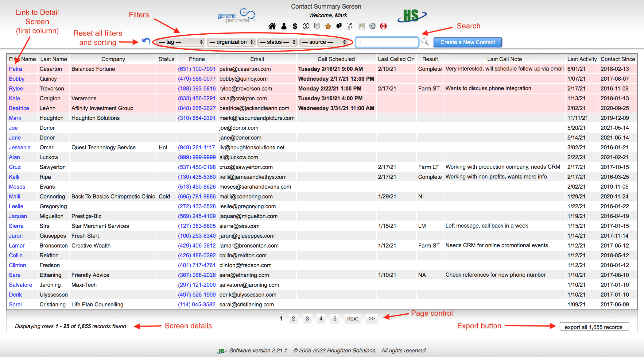Open the settings gear icon
644x357 pixels.
click(x=372, y=26)
